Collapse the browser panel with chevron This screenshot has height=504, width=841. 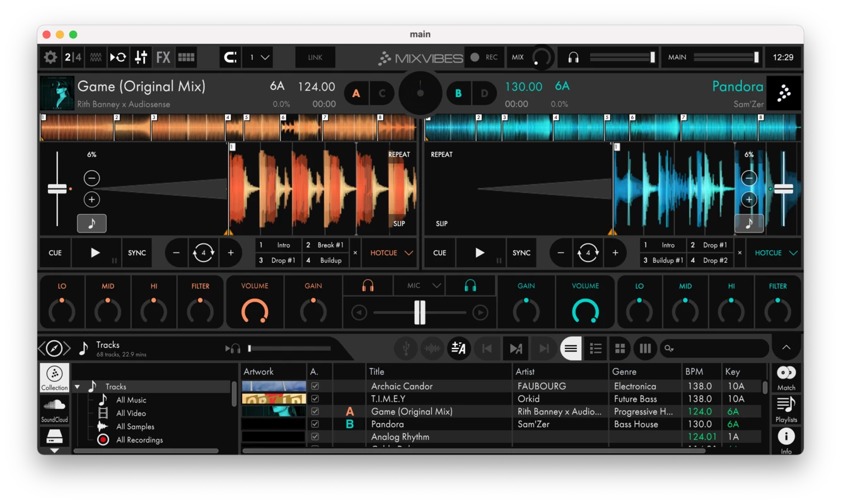786,348
